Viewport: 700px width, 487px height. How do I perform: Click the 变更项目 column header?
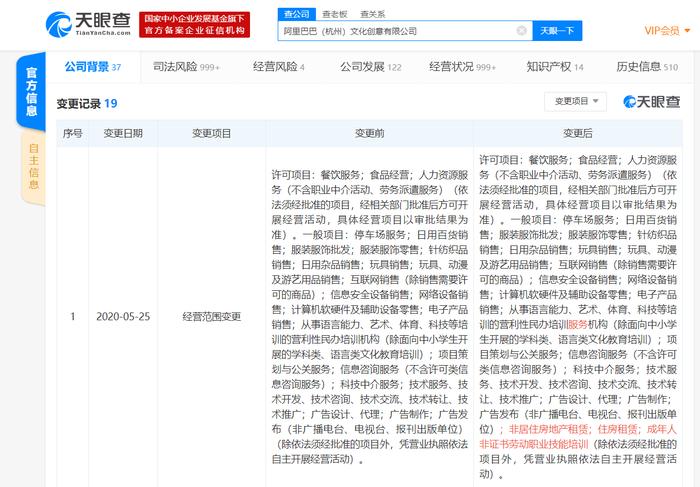(x=212, y=133)
